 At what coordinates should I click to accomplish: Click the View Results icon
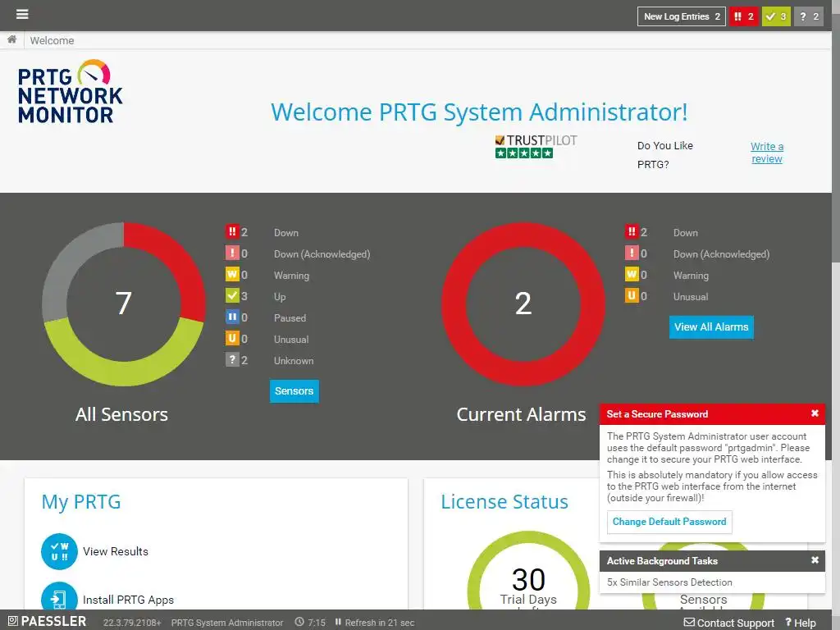(x=59, y=551)
